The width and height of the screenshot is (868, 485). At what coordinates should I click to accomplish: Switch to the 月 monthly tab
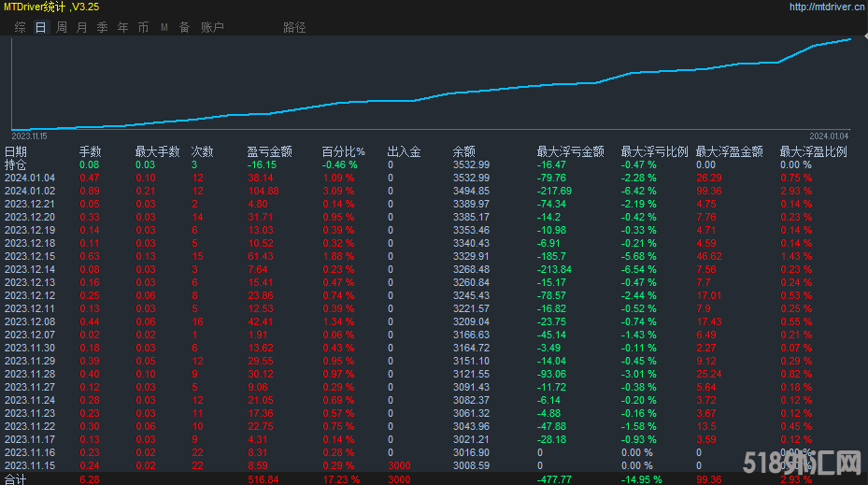point(81,27)
